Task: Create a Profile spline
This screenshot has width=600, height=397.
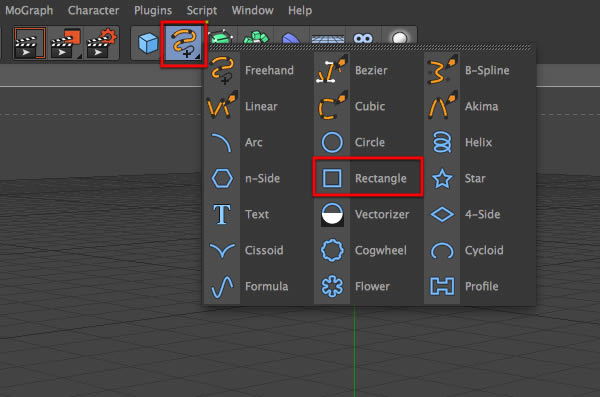Action: [479, 286]
